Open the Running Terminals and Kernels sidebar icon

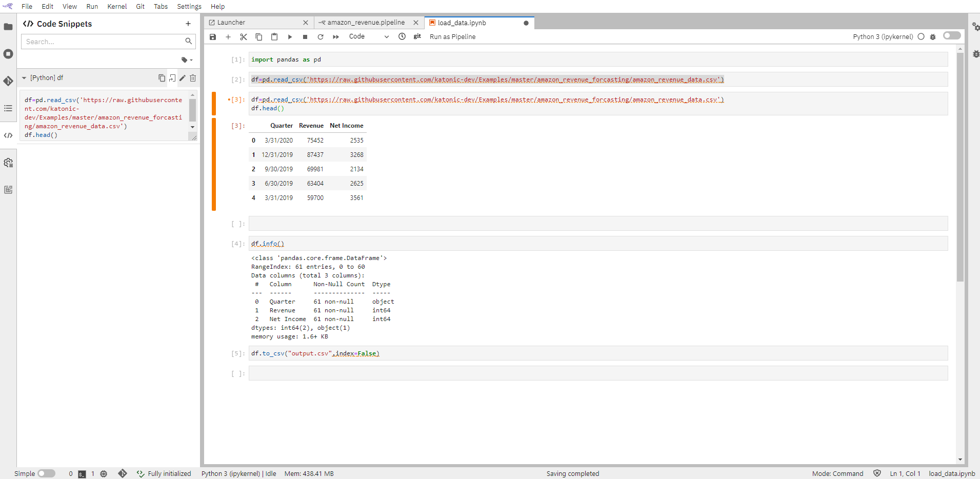[8, 54]
